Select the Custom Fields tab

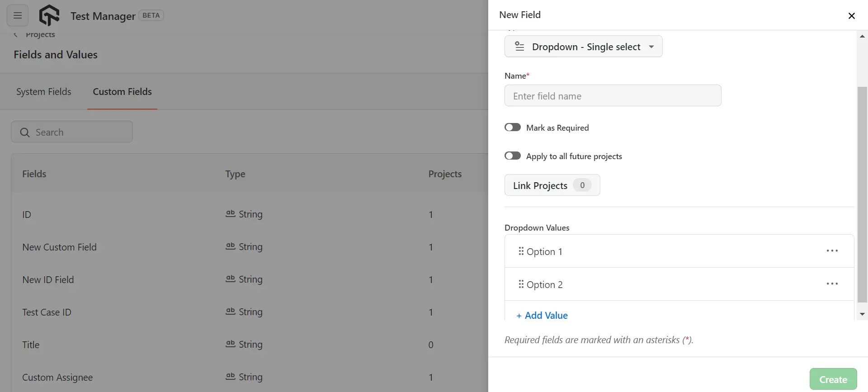[x=122, y=92]
